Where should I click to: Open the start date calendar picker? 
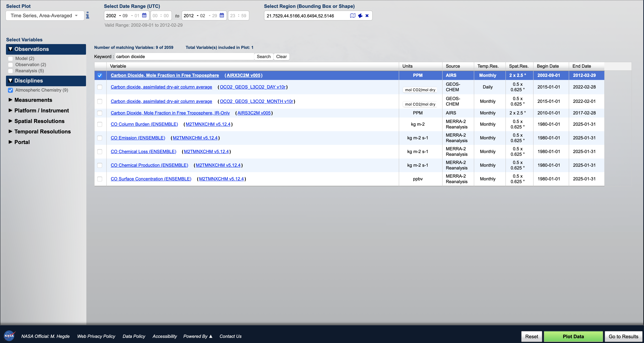(x=144, y=16)
